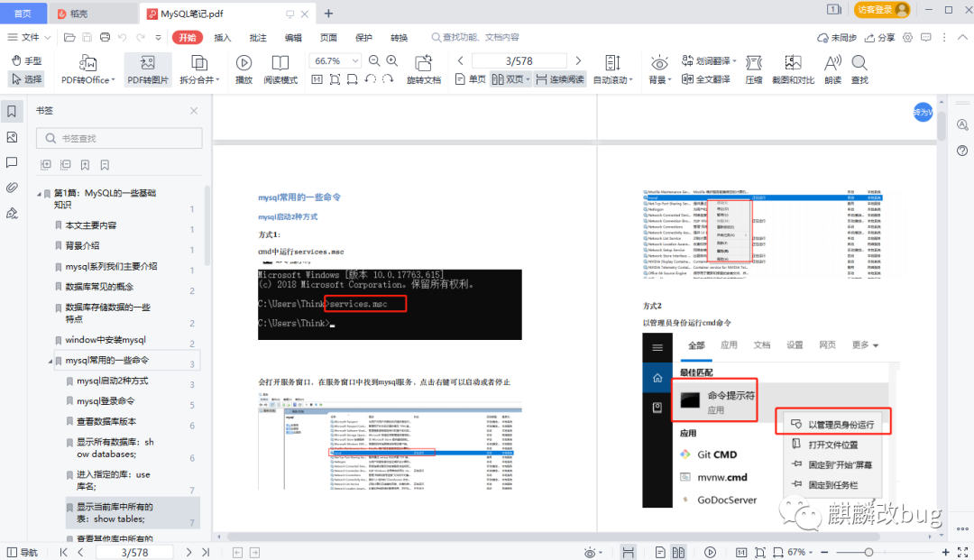This screenshot has width=974, height=560.
Task: Open the Find tool in ribbon
Action: (x=859, y=69)
